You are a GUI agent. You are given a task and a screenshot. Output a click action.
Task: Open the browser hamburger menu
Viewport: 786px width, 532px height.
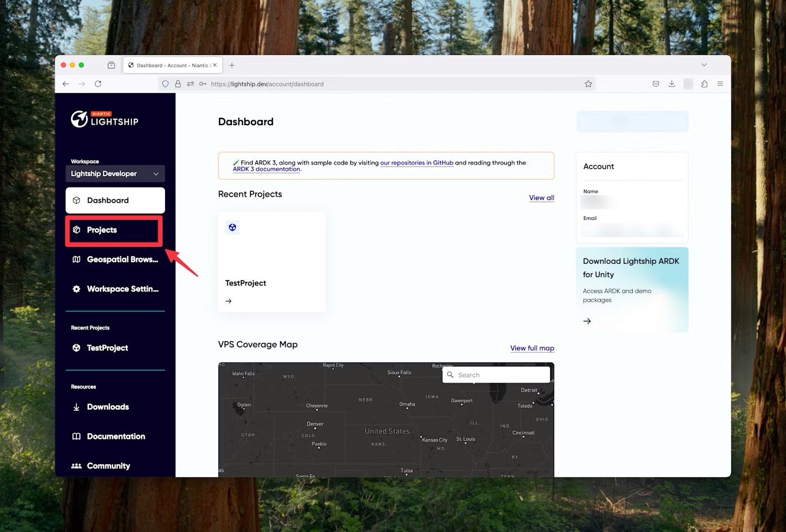click(x=720, y=84)
